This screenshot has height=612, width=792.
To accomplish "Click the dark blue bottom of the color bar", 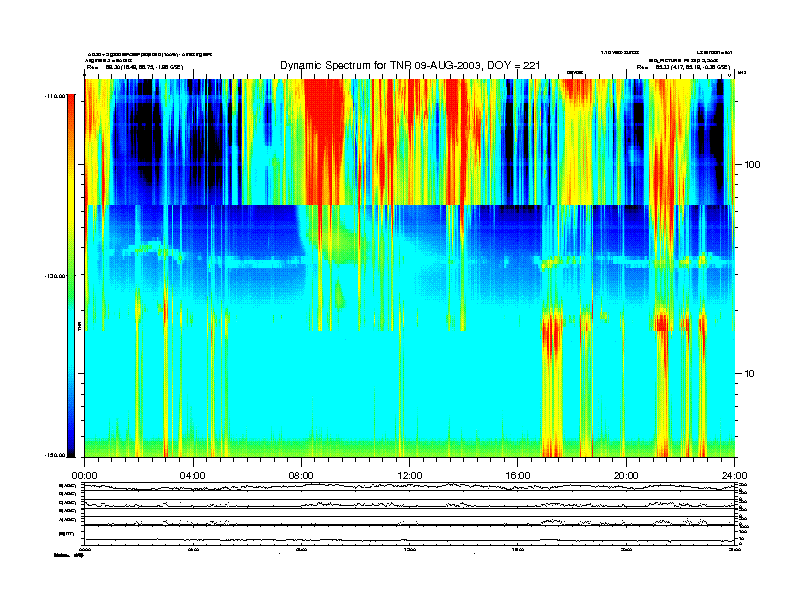I will point(71,444).
